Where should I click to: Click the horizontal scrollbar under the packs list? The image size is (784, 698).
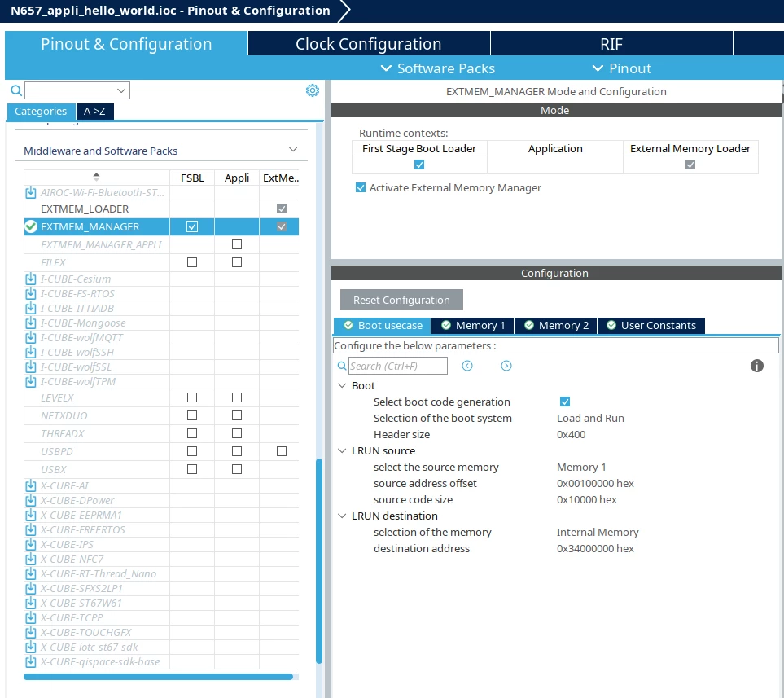tap(158, 677)
